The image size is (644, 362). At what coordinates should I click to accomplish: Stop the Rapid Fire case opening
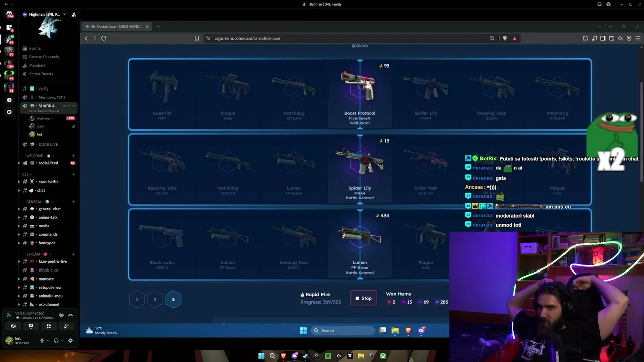pyautogui.click(x=363, y=298)
